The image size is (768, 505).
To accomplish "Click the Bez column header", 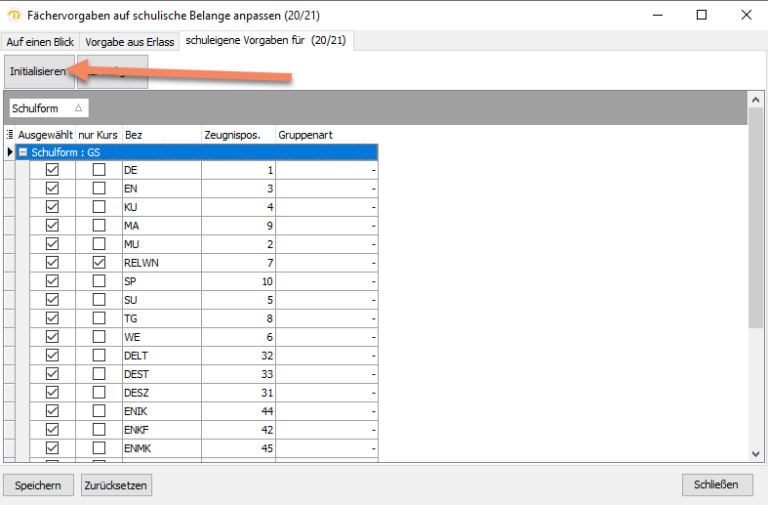I will click(x=160, y=134).
